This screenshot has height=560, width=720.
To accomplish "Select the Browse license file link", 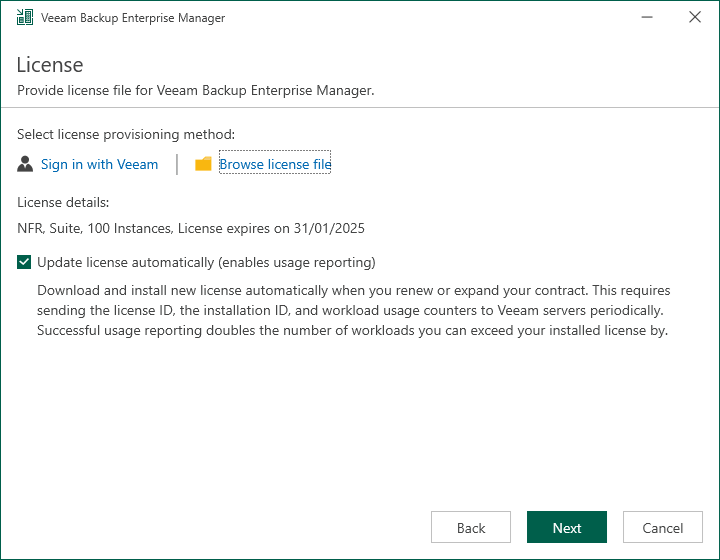I will coord(275,164).
